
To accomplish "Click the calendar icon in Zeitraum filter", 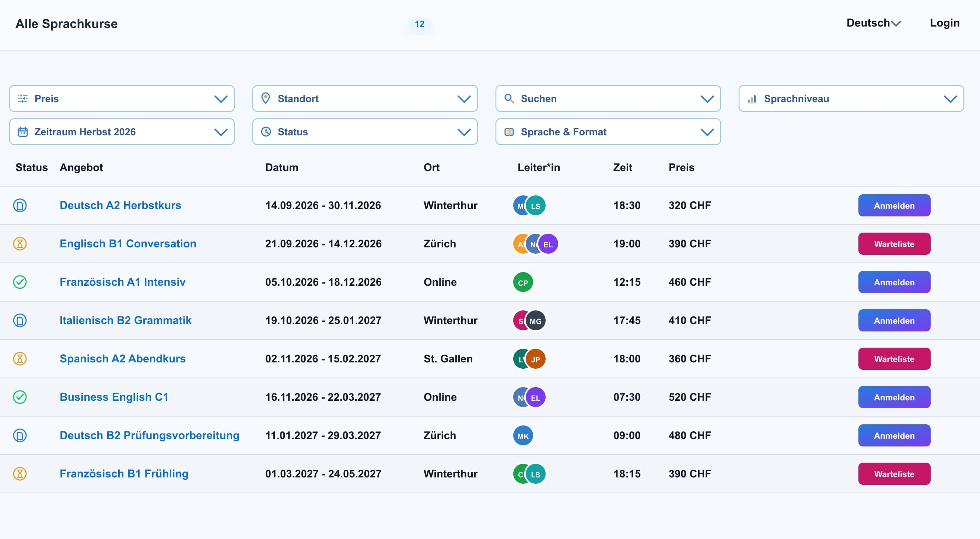I will (23, 132).
